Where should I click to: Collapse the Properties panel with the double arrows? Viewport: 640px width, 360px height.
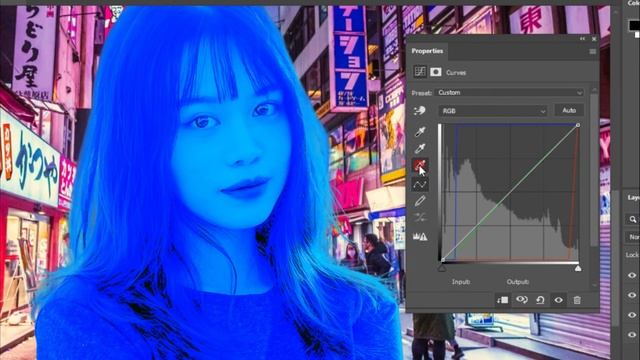(x=582, y=39)
